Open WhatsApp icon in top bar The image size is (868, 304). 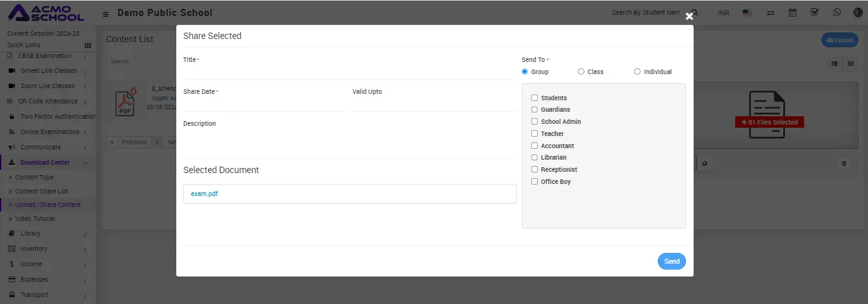837,12
